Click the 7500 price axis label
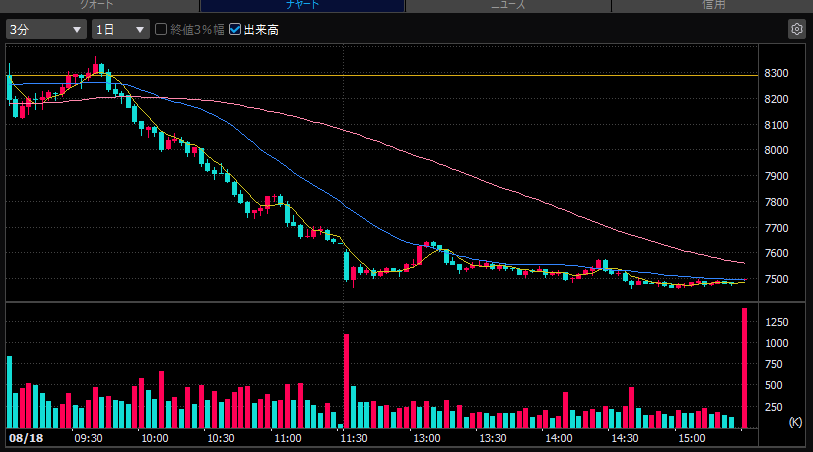The height and width of the screenshot is (452, 813). [776, 279]
